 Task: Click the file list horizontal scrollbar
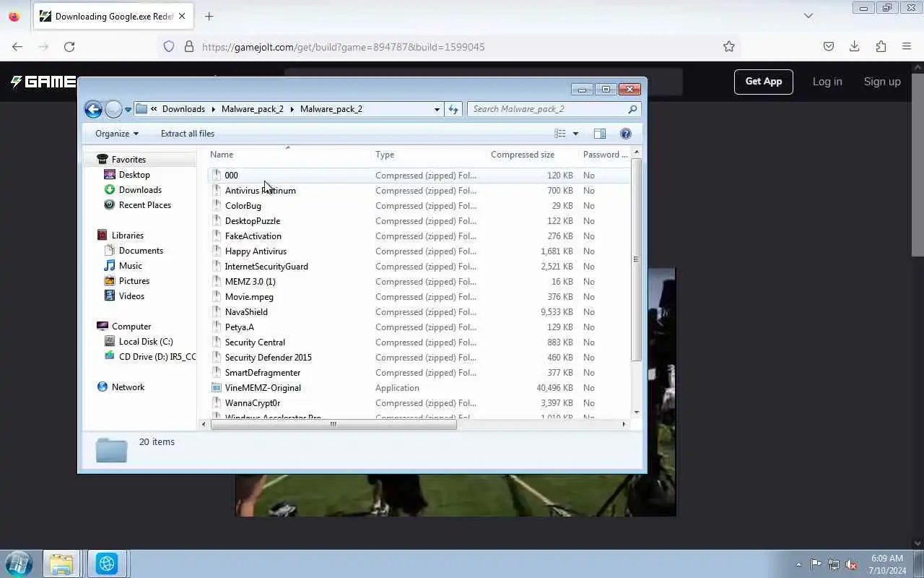334,424
